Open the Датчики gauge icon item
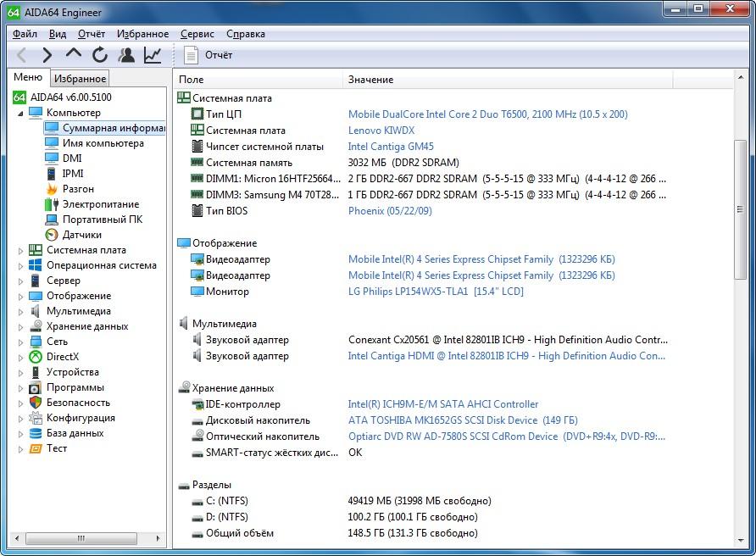The image size is (756, 556). tap(52, 235)
